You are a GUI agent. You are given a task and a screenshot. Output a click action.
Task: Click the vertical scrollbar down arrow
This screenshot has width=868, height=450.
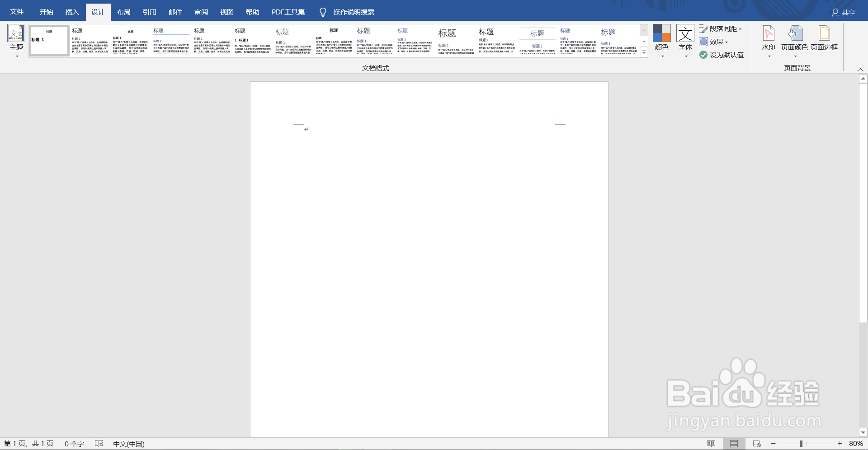(863, 432)
